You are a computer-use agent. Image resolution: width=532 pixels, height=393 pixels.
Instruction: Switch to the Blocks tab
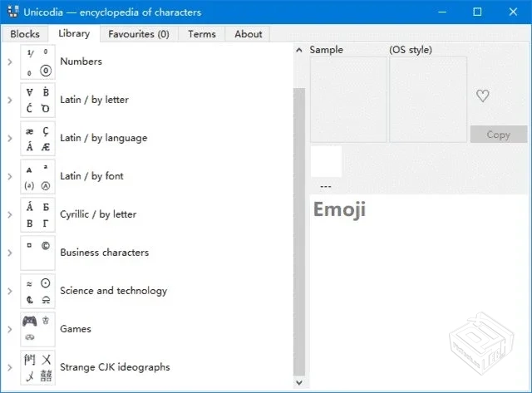point(25,34)
